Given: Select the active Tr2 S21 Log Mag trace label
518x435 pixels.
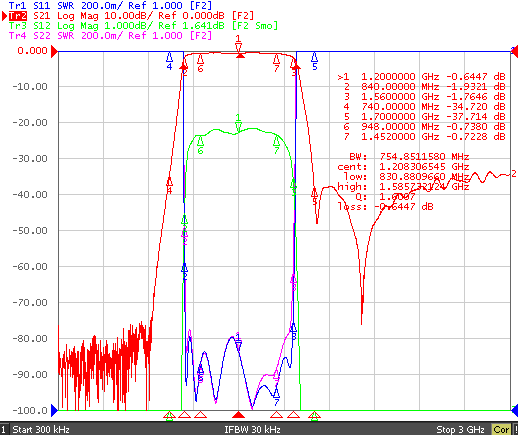Looking at the screenshot, I should pyautogui.click(x=131, y=15).
